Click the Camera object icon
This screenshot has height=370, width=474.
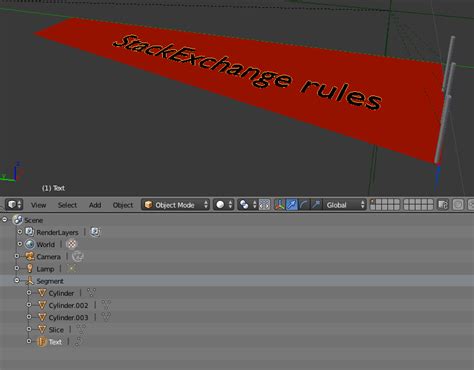pyautogui.click(x=30, y=256)
